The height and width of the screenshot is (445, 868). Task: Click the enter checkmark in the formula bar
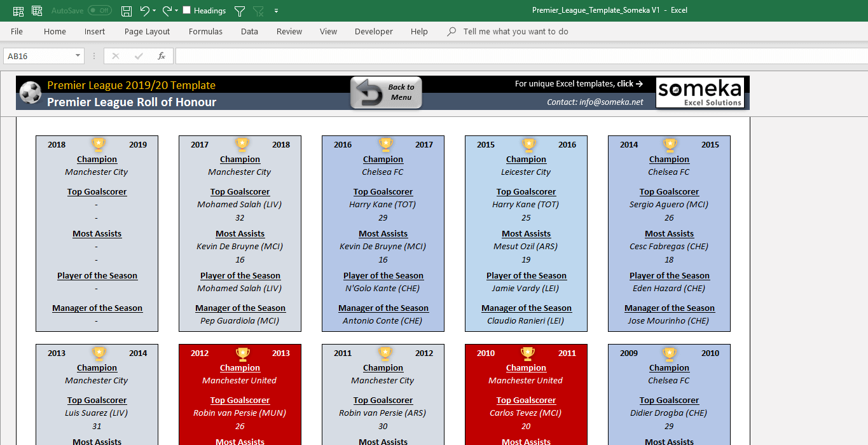139,56
